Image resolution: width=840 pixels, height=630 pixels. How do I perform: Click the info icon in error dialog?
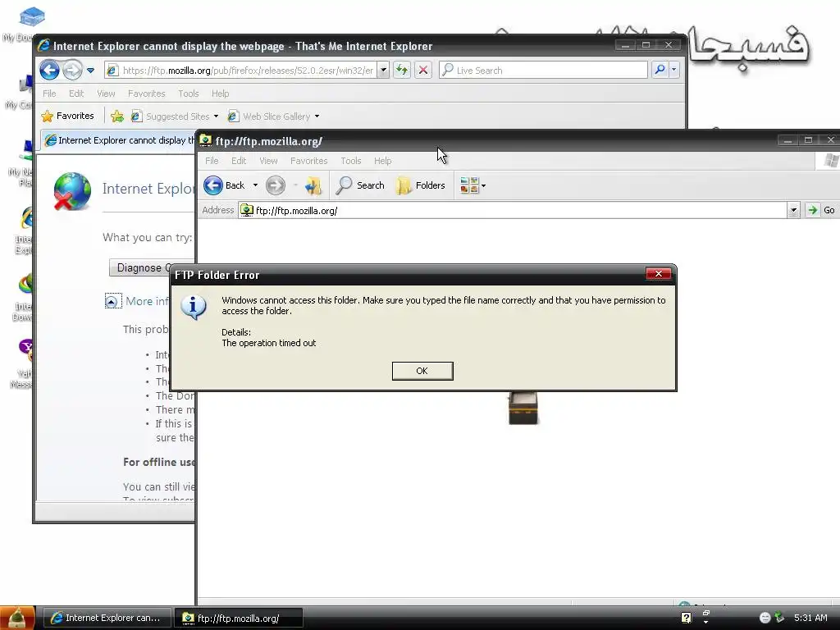pyautogui.click(x=194, y=308)
